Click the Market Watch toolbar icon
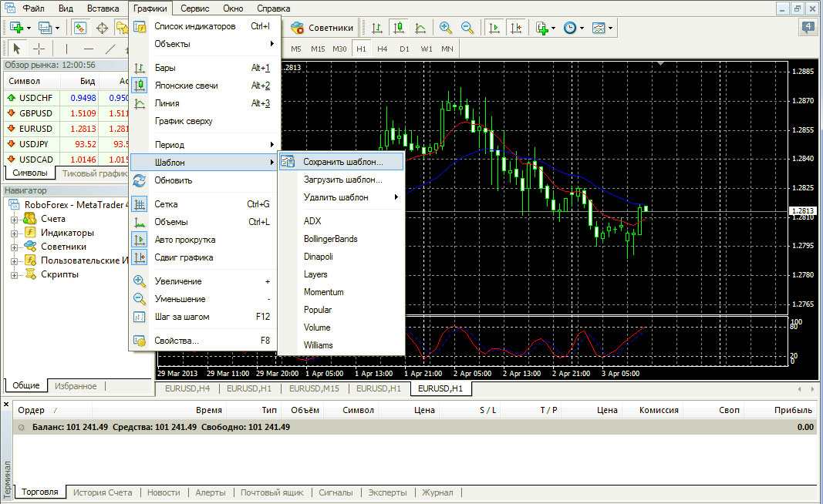This screenshot has width=823, height=504. 80,28
